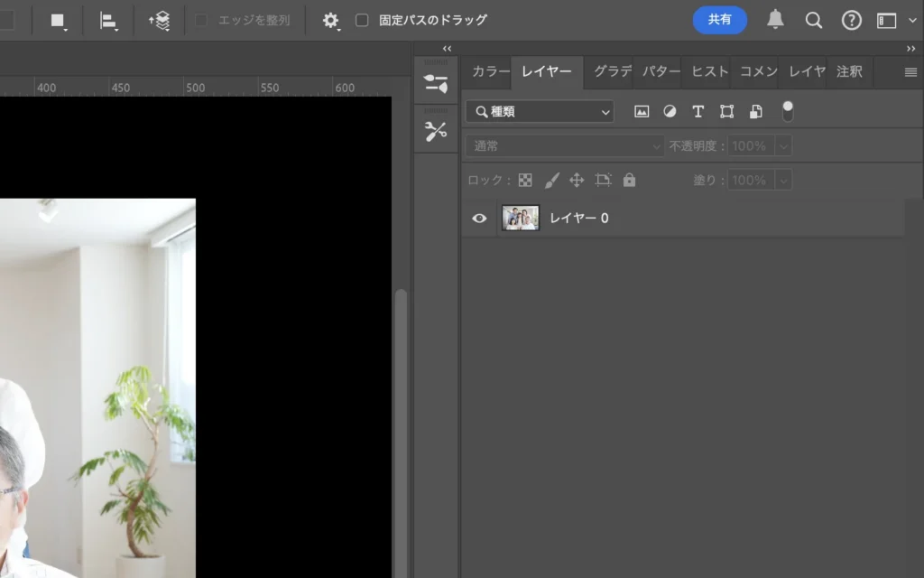Switch to the カラー tab
924x578 pixels.
(490, 71)
